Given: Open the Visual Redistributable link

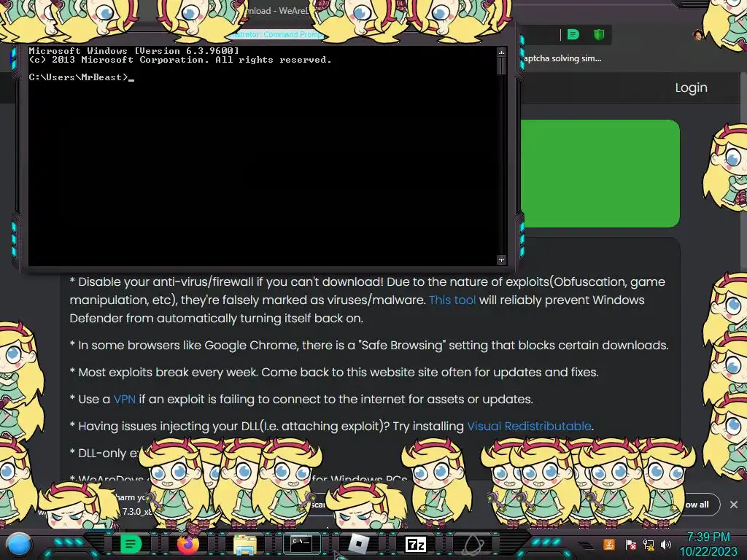Looking at the screenshot, I should click(529, 426).
